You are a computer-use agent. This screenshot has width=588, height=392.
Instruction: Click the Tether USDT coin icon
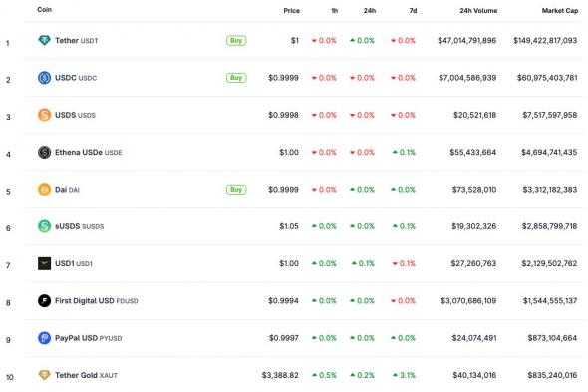[44, 40]
